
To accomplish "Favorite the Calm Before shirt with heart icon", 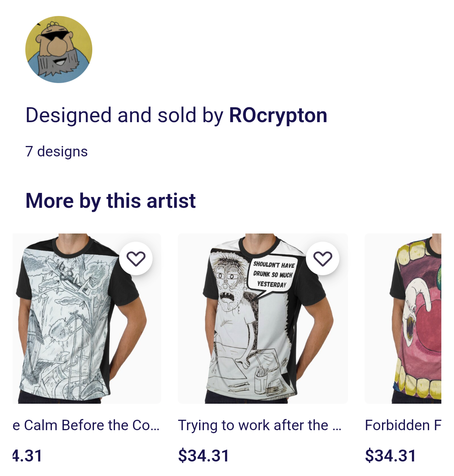I will coord(136,258).
